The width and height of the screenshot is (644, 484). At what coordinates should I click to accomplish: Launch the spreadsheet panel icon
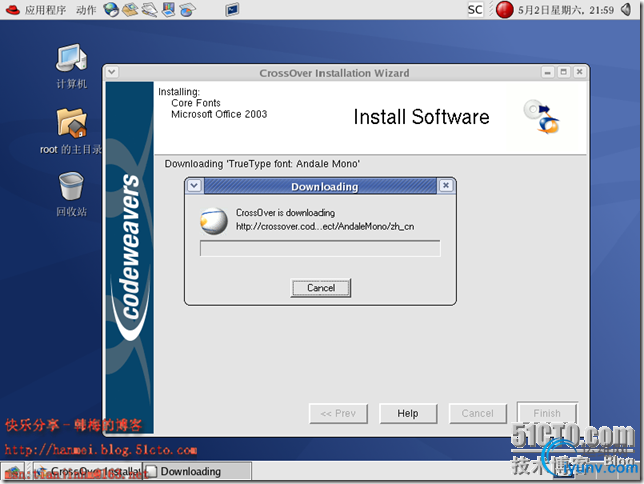187,10
